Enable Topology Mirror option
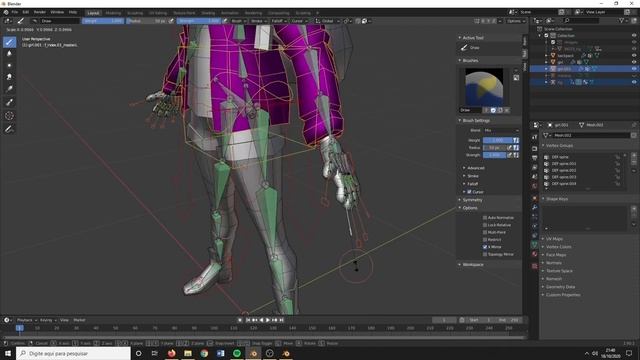 click(x=485, y=254)
